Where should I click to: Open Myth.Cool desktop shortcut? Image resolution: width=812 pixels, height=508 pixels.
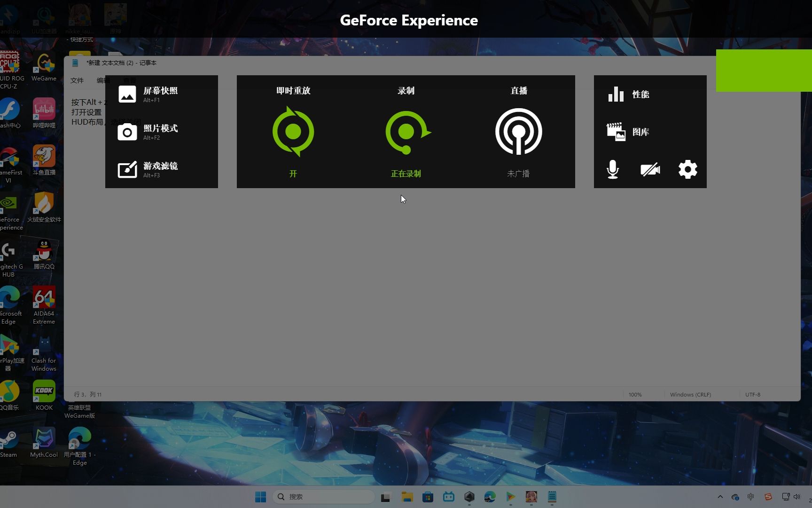click(44, 442)
